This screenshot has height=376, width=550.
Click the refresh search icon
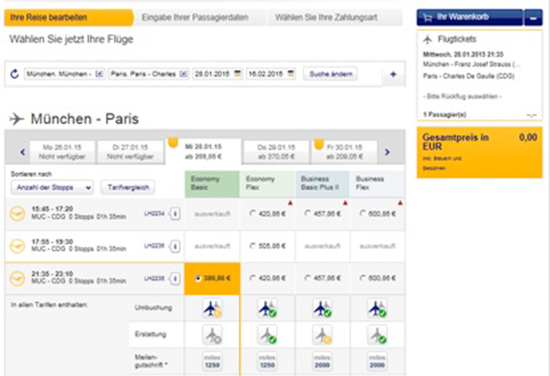14,74
